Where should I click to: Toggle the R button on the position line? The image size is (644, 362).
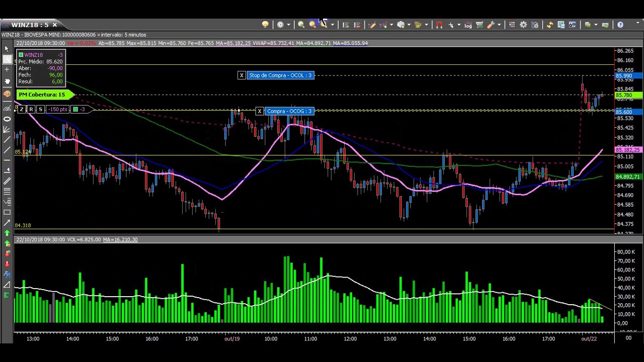31,109
